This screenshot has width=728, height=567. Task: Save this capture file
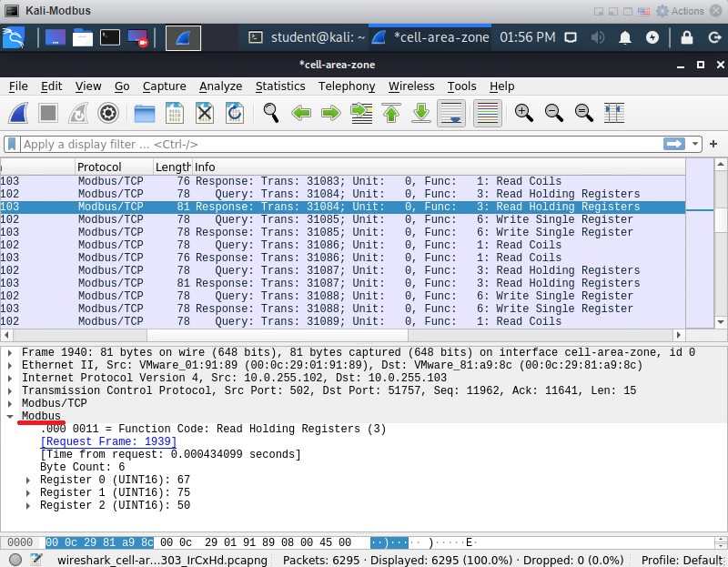[x=175, y=113]
